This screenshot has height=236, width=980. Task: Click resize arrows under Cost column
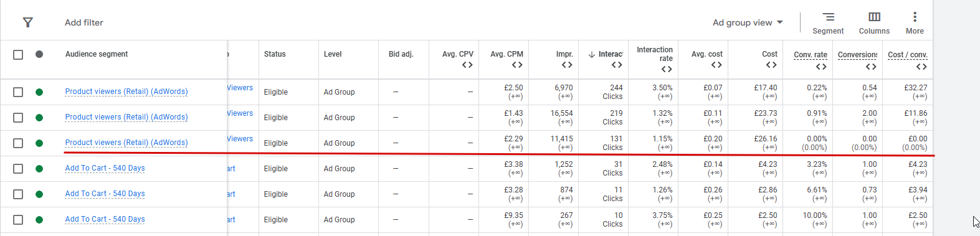pyautogui.click(x=771, y=65)
